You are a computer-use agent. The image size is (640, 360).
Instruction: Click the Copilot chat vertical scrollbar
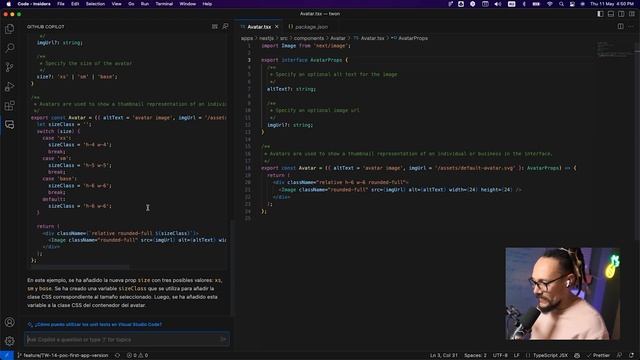(x=233, y=267)
